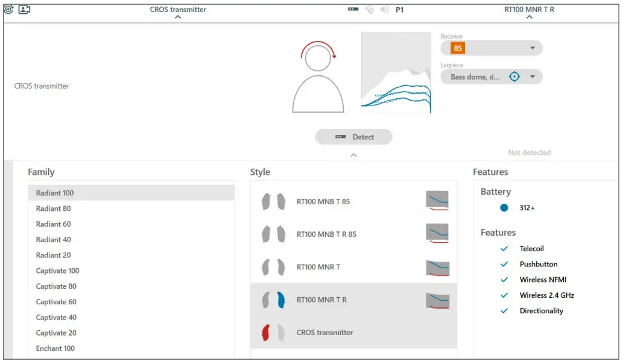Open the target icon at top left
623x364 pixels.
pos(8,9)
